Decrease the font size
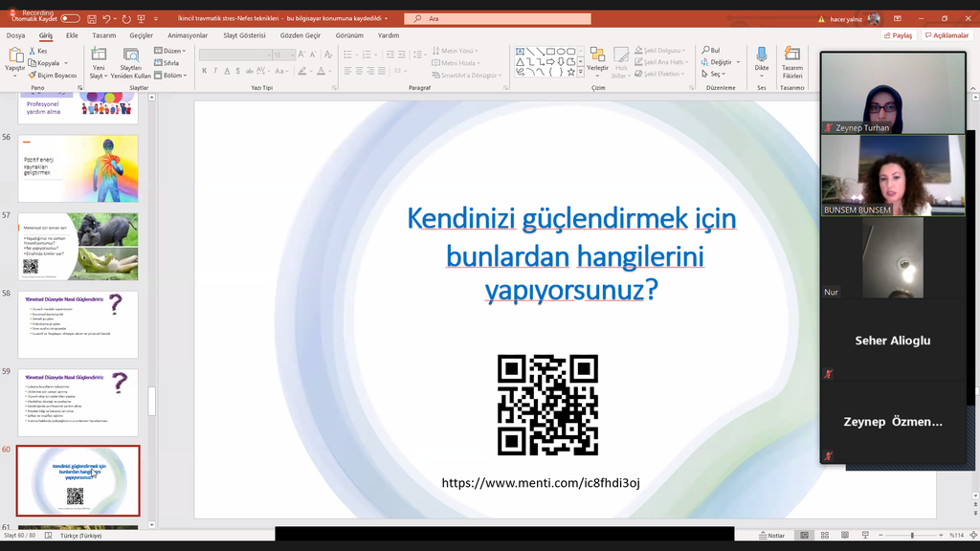Viewport: 980px width, 551px height. (313, 55)
